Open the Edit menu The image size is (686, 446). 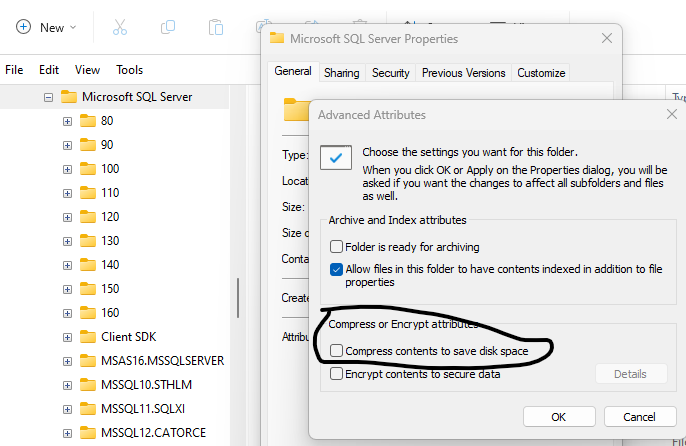(x=49, y=70)
